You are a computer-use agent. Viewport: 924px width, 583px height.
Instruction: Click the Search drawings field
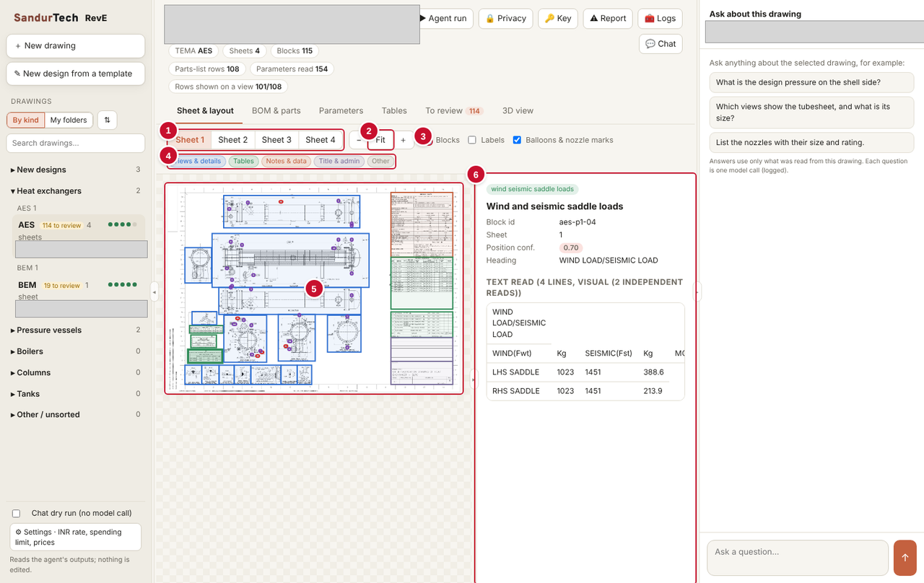76,143
